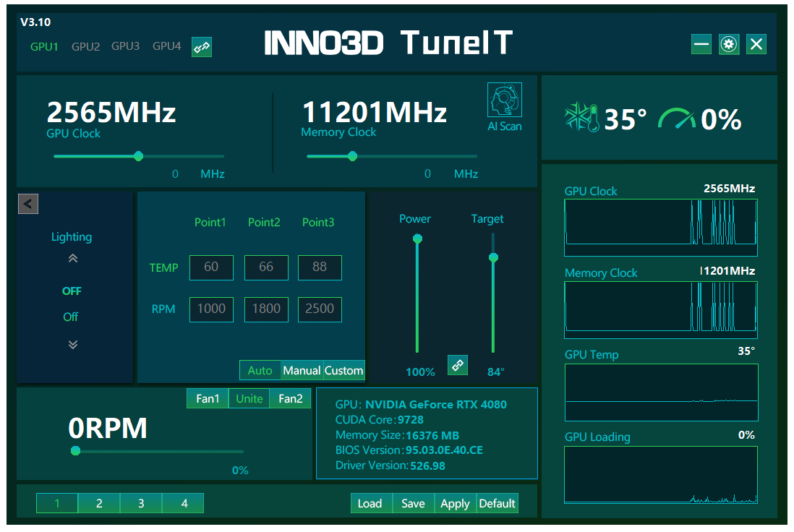The image size is (794, 532).
Task: Switch to the GPU4 tab
Action: [x=166, y=46]
